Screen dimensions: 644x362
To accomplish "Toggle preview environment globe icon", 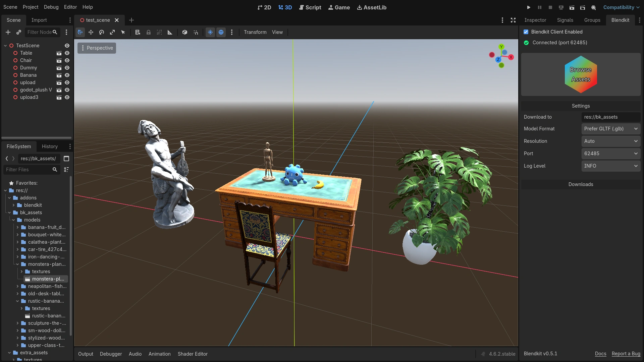I will point(221,32).
